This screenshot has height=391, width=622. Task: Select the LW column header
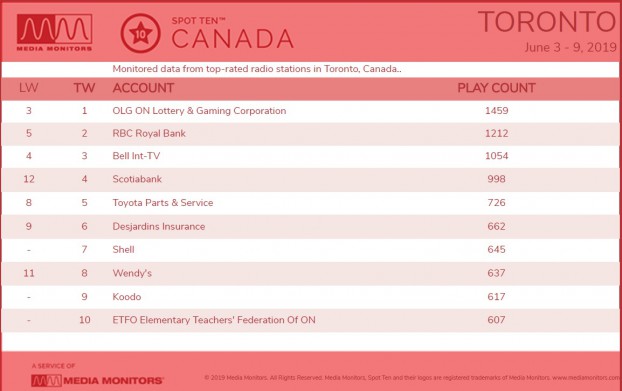(29, 88)
